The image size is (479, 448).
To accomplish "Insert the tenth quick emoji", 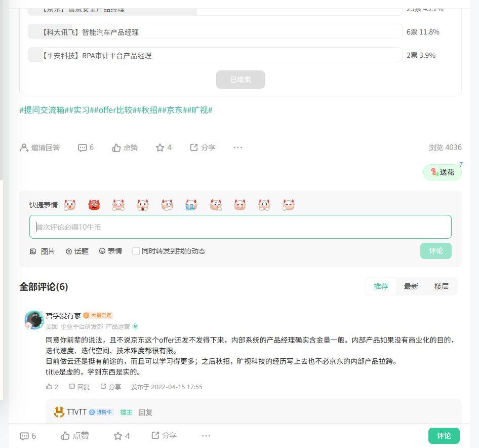I will tap(289, 205).
